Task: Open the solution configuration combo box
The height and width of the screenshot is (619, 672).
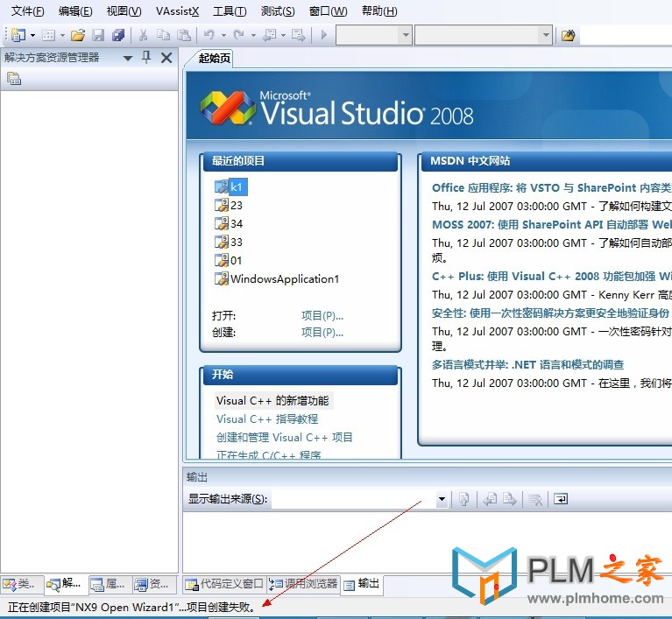Action: point(374,35)
